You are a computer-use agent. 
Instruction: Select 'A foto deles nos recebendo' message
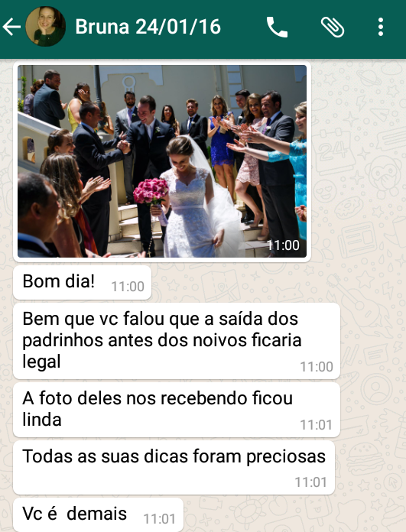[x=177, y=410]
